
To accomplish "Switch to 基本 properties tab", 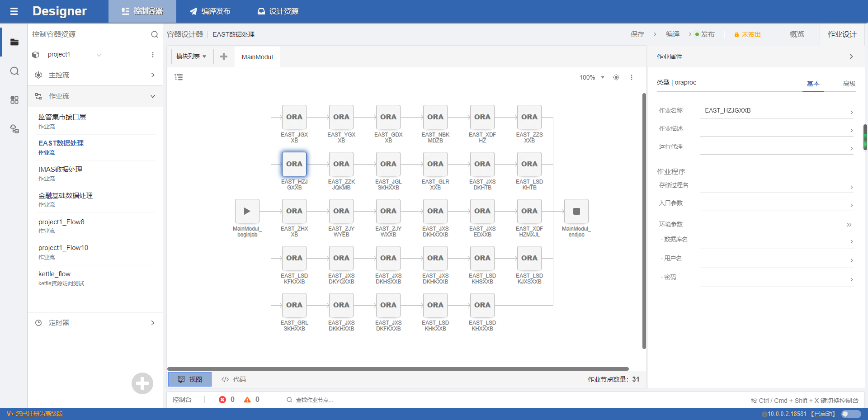I will [813, 84].
